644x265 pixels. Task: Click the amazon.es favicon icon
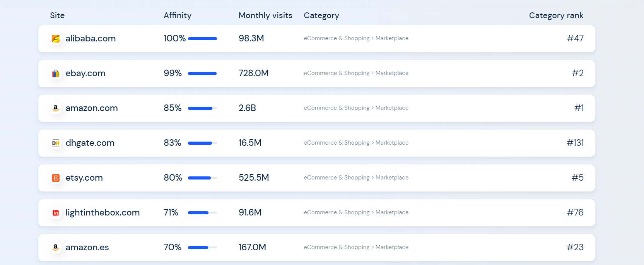click(56, 248)
